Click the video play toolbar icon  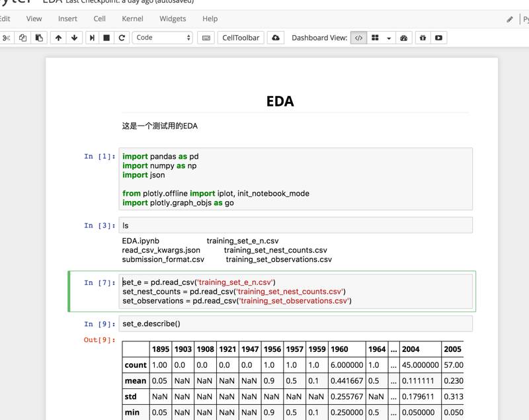(x=438, y=38)
